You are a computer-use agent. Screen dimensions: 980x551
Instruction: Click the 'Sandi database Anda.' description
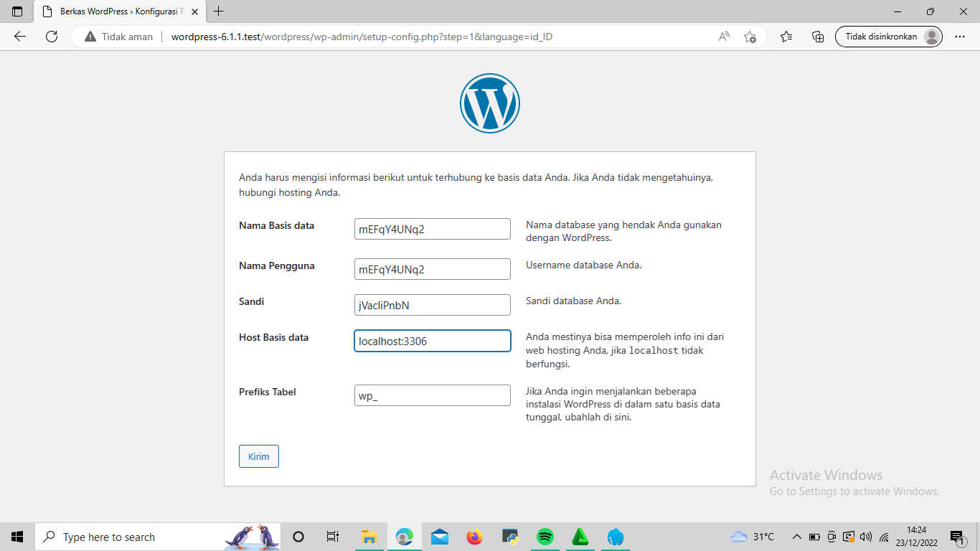[573, 301]
